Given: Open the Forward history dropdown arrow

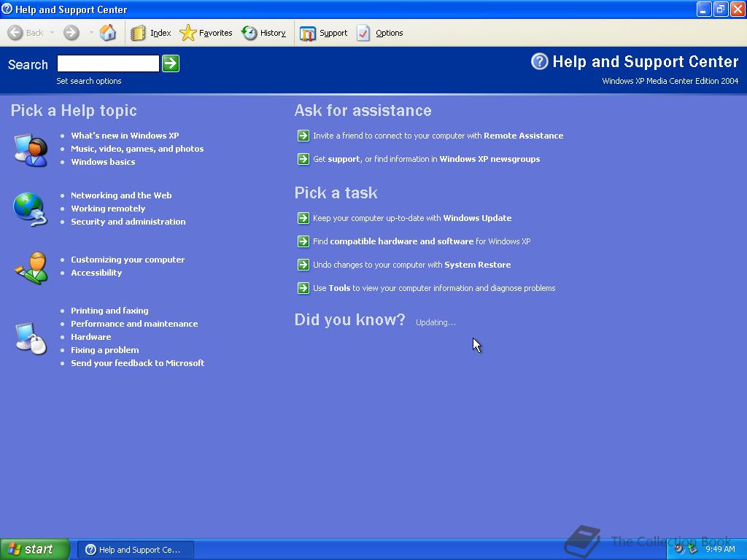Looking at the screenshot, I should [x=91, y=33].
